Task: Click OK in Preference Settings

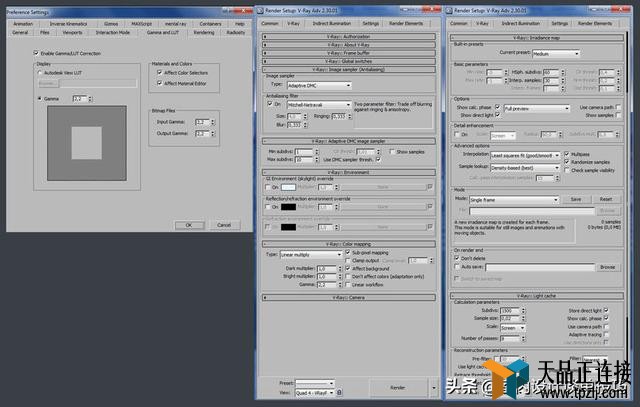Action: [x=189, y=225]
